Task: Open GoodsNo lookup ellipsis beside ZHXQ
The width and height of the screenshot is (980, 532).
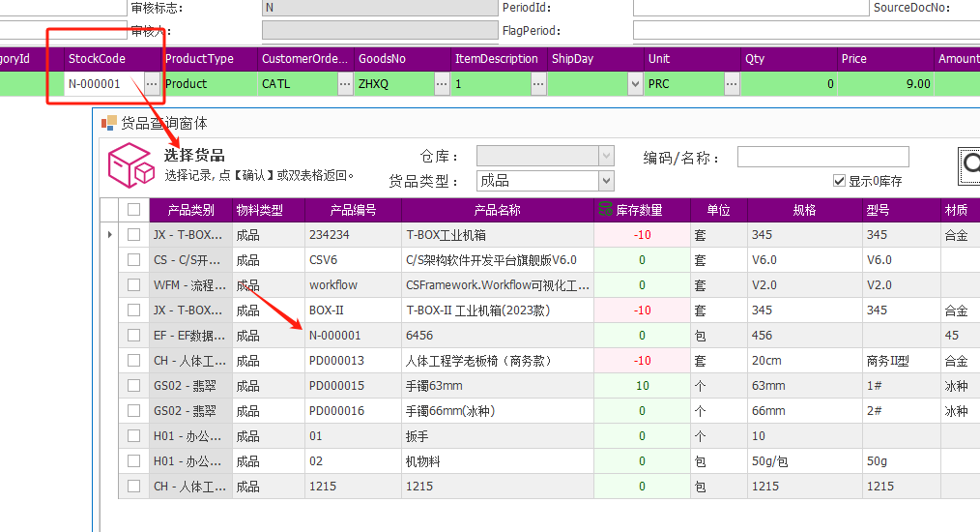Action: tap(442, 84)
